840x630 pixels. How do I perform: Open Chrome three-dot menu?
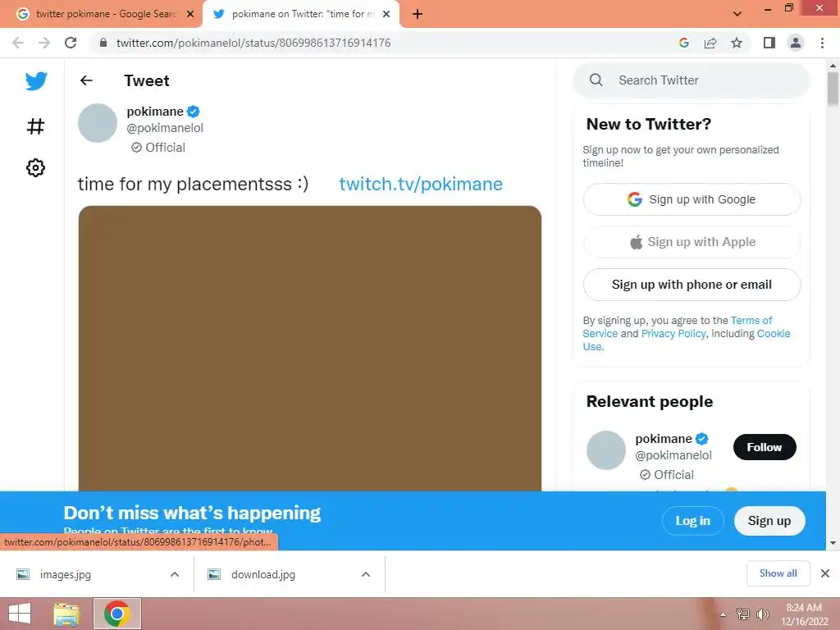(822, 43)
